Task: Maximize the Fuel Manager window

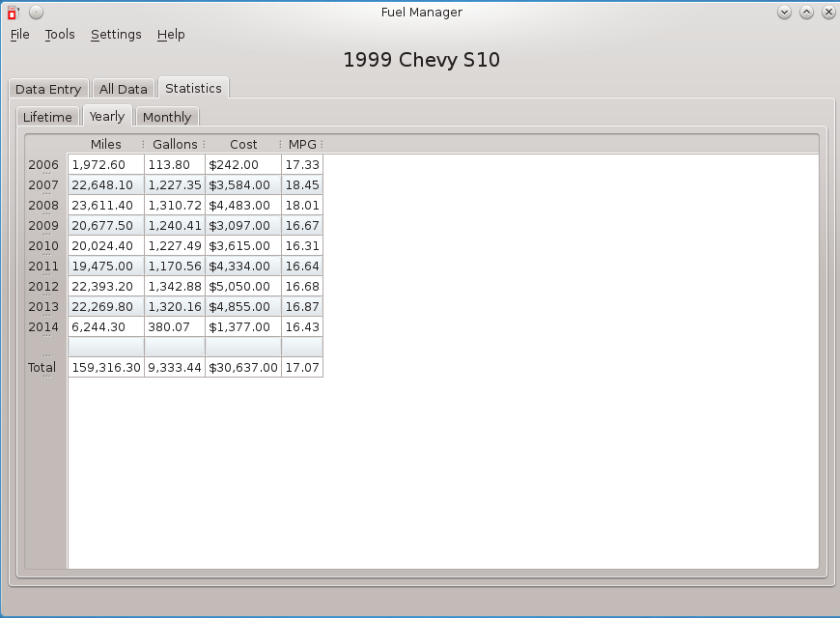Action: 806,13
